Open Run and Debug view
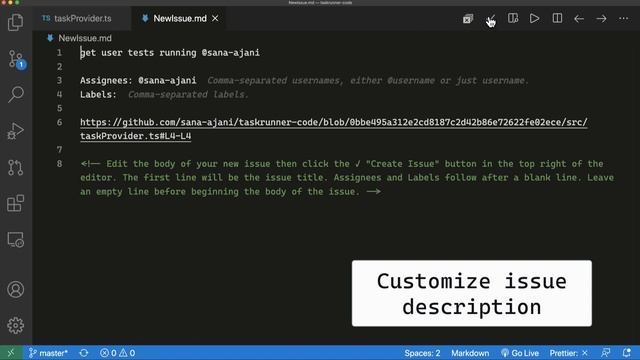This screenshot has width=640, height=360. [16, 131]
